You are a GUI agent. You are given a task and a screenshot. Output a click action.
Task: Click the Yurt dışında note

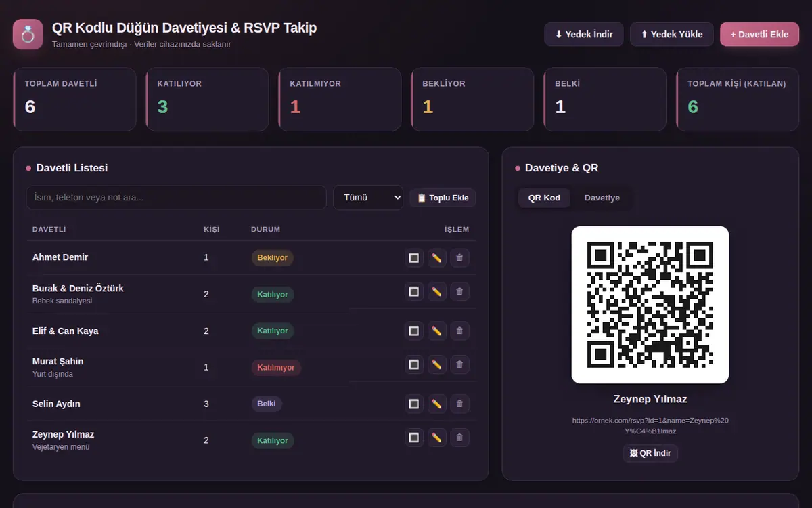tap(53, 374)
